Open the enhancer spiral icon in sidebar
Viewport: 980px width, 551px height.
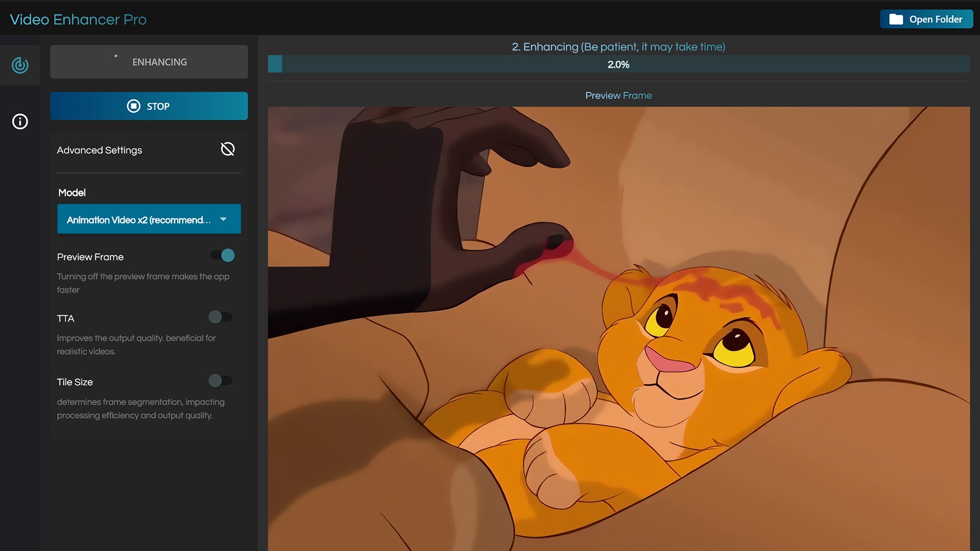(20, 65)
